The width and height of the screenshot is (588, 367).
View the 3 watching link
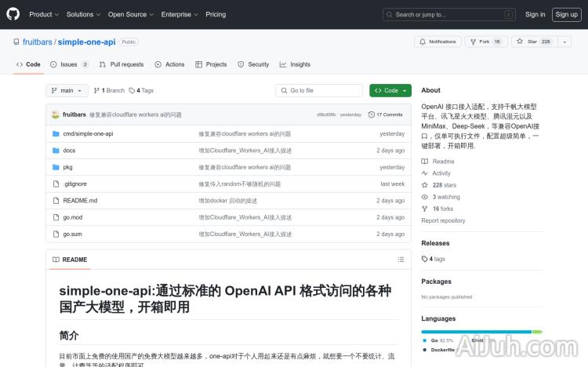click(x=441, y=197)
